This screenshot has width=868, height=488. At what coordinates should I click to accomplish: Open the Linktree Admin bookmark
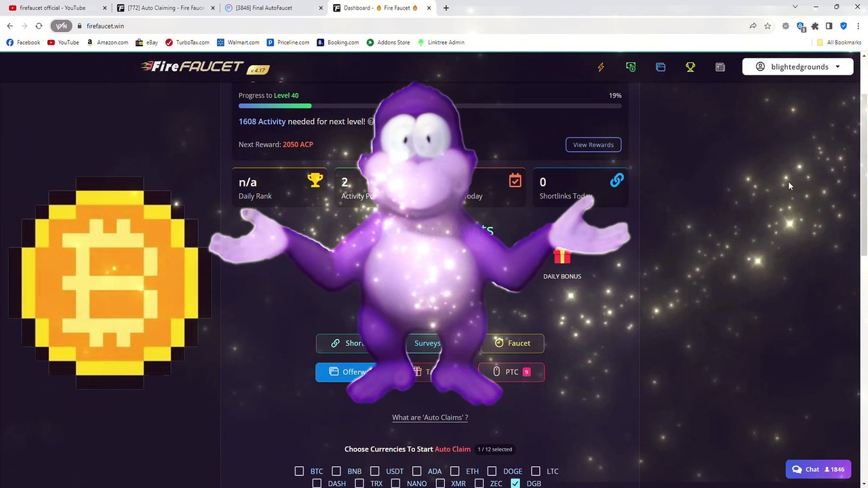[441, 42]
